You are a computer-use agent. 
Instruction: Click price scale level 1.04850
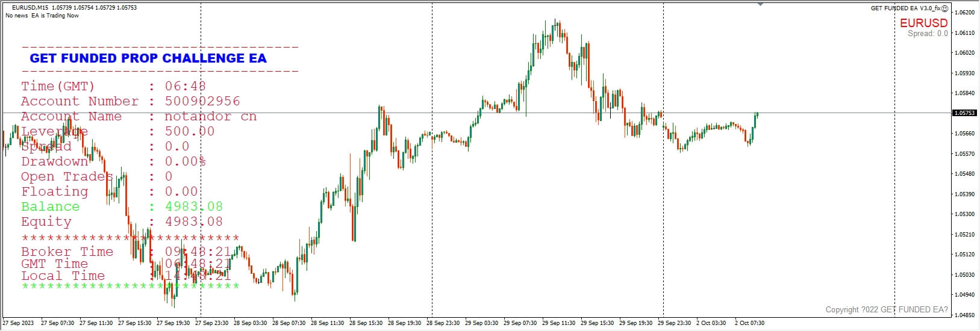pyautogui.click(x=965, y=315)
